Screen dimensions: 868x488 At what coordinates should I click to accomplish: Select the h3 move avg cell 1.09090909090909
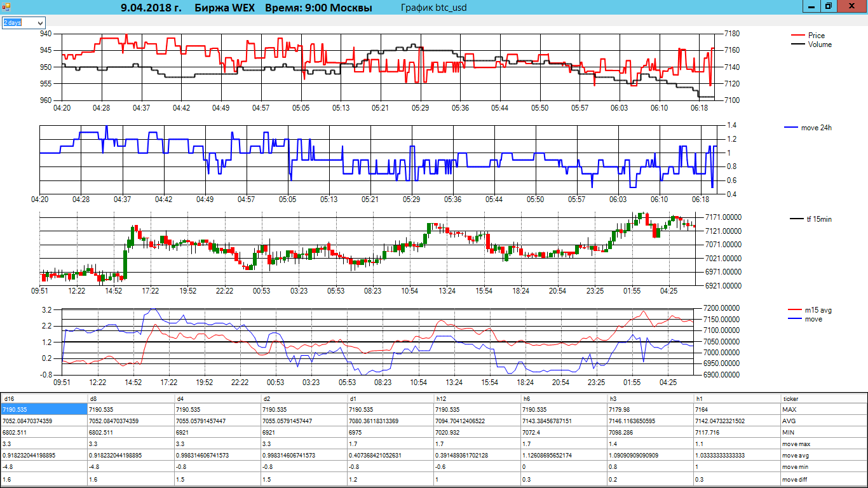[x=650, y=456]
